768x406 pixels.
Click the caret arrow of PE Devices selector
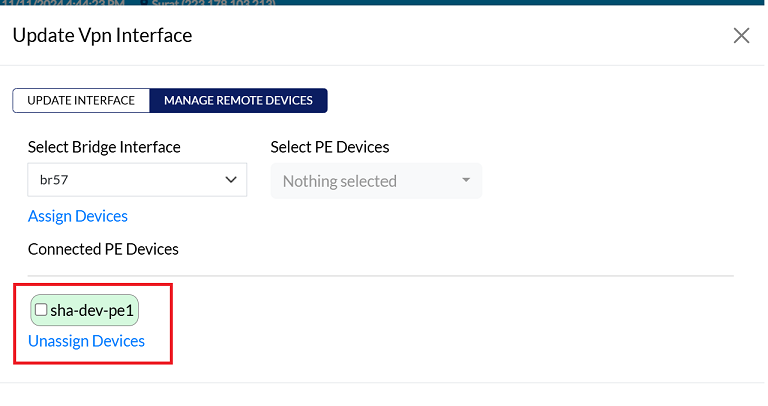coord(466,180)
